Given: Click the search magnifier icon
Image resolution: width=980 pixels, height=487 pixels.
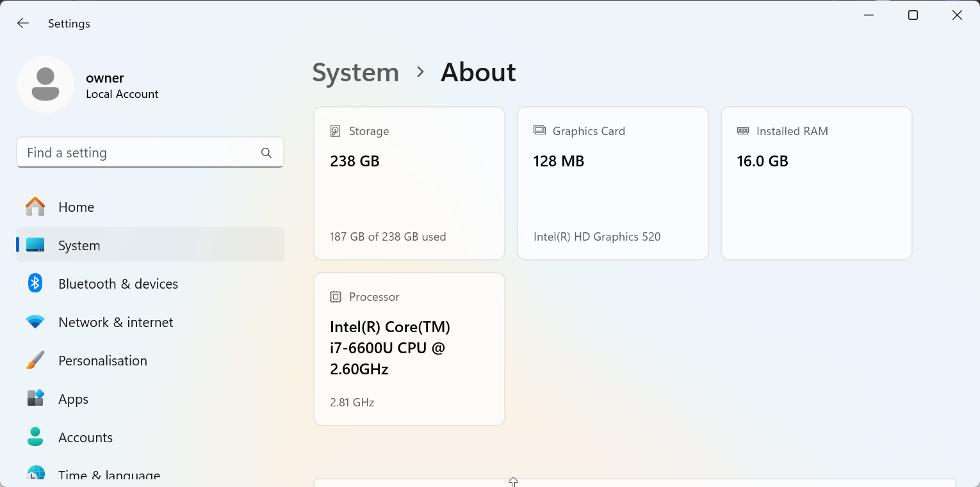Looking at the screenshot, I should [x=266, y=153].
